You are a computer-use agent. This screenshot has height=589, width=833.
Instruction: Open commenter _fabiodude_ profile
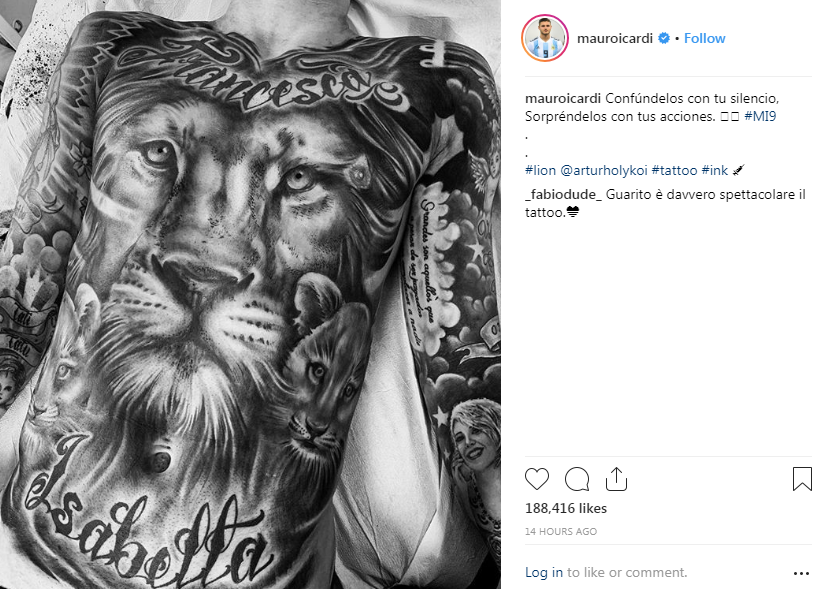click(563, 194)
